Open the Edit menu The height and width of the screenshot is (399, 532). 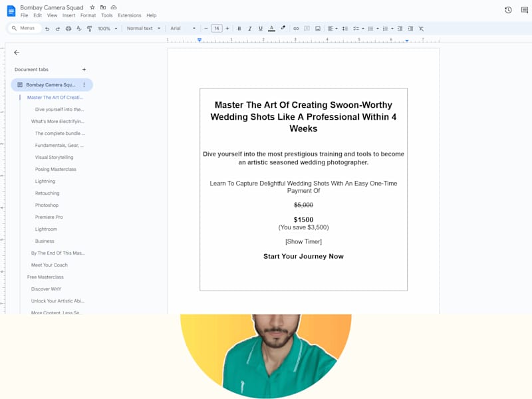38,15
